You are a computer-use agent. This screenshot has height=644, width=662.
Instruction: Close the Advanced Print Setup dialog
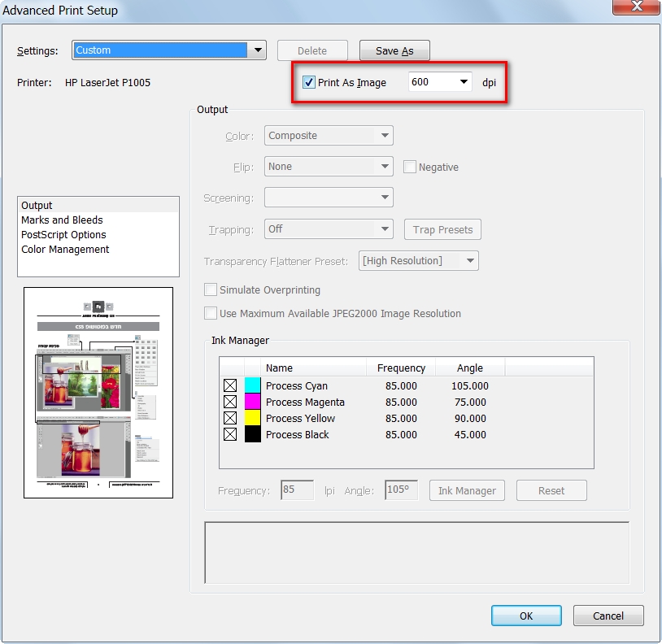[x=637, y=7]
